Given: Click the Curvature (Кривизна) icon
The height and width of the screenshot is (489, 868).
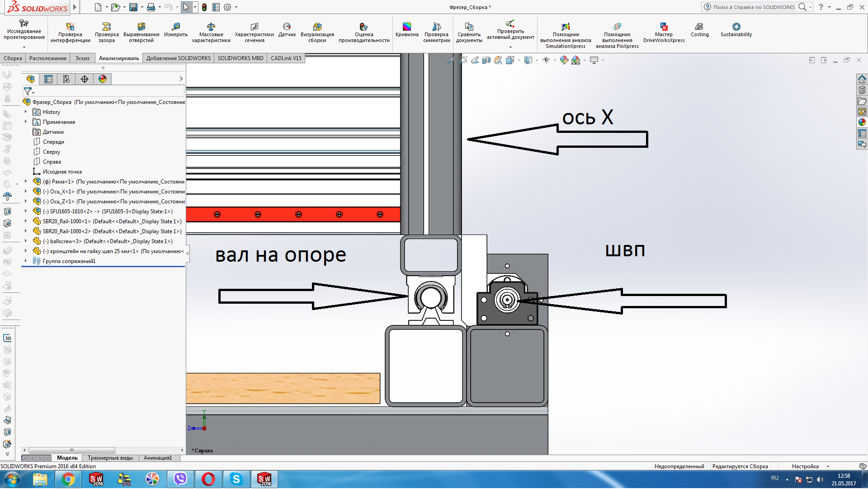Looking at the screenshot, I should point(406,30).
